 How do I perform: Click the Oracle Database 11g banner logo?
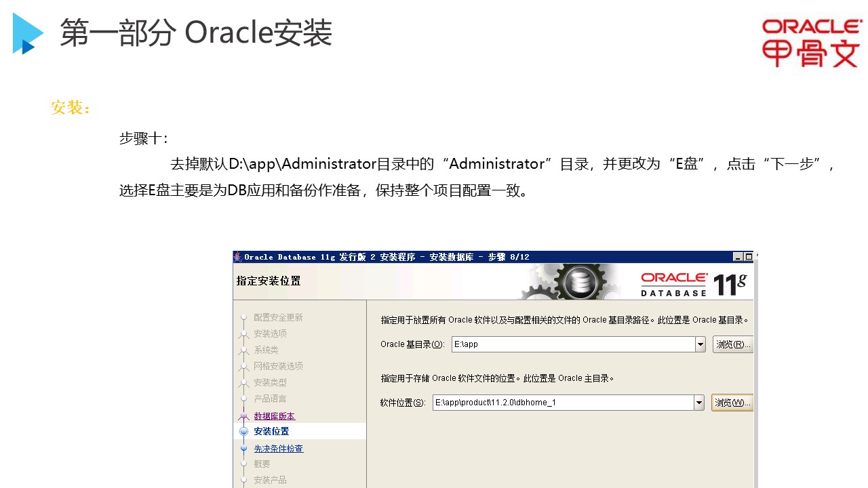point(693,285)
